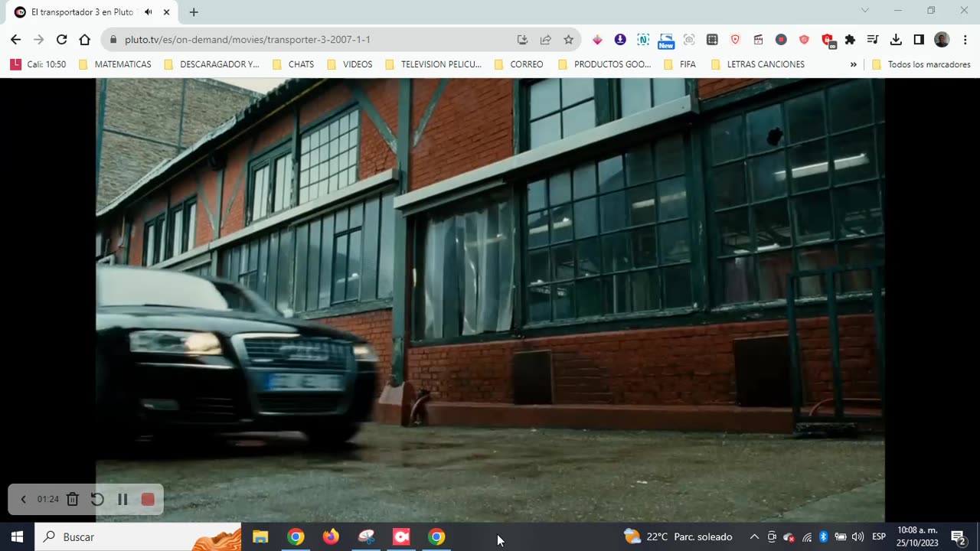Open the browser home page
The image size is (980, 551).
85,40
